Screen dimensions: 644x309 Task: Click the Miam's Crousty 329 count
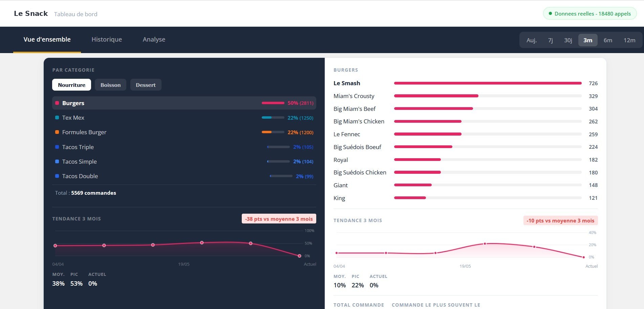point(593,96)
